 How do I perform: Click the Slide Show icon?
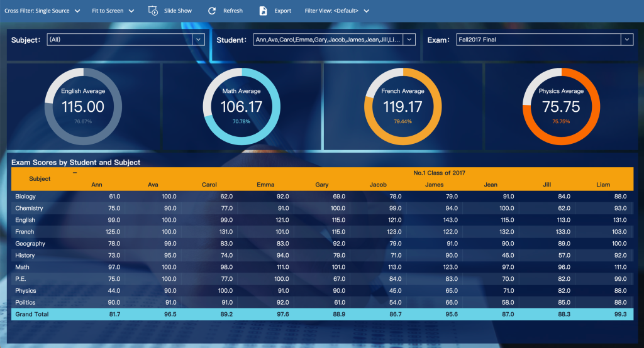click(x=153, y=11)
